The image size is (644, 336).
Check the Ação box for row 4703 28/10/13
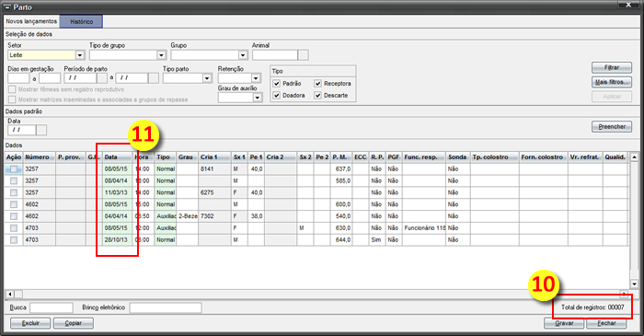tap(14, 240)
